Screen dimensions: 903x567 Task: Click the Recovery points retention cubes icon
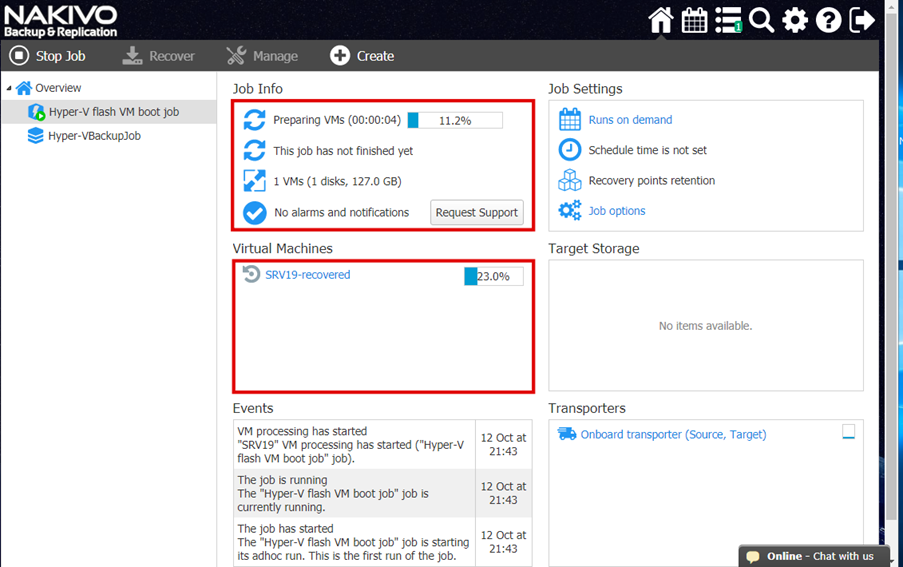point(570,180)
